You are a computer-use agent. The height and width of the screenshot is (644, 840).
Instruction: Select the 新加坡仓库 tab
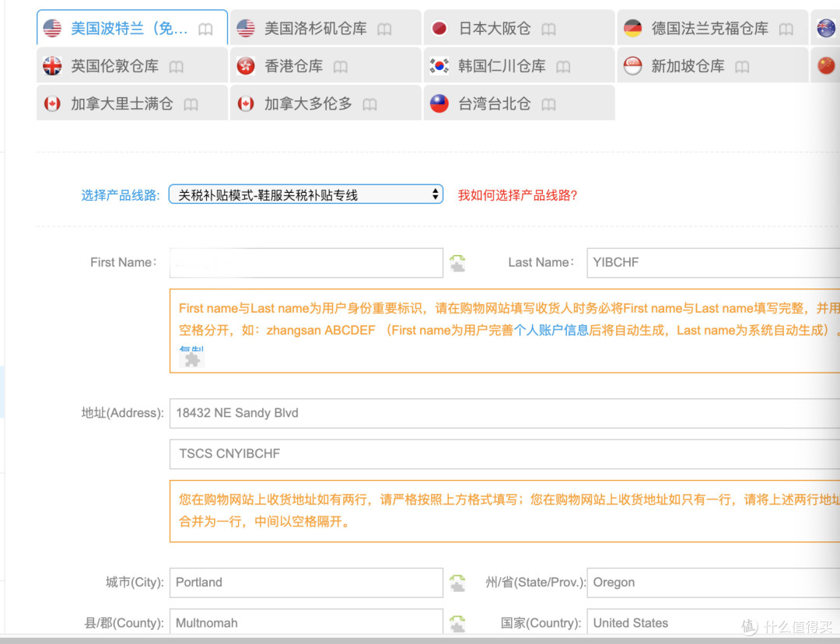coord(712,65)
